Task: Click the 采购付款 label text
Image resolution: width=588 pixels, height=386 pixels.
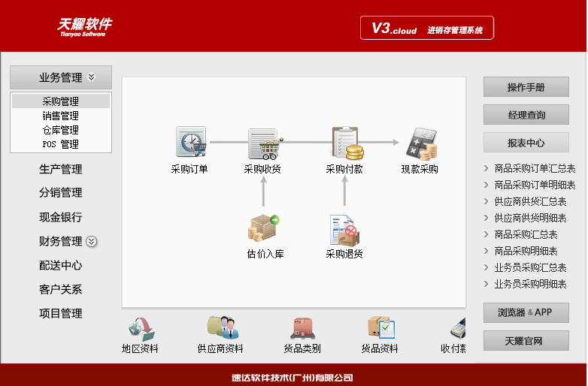Action: (x=344, y=169)
